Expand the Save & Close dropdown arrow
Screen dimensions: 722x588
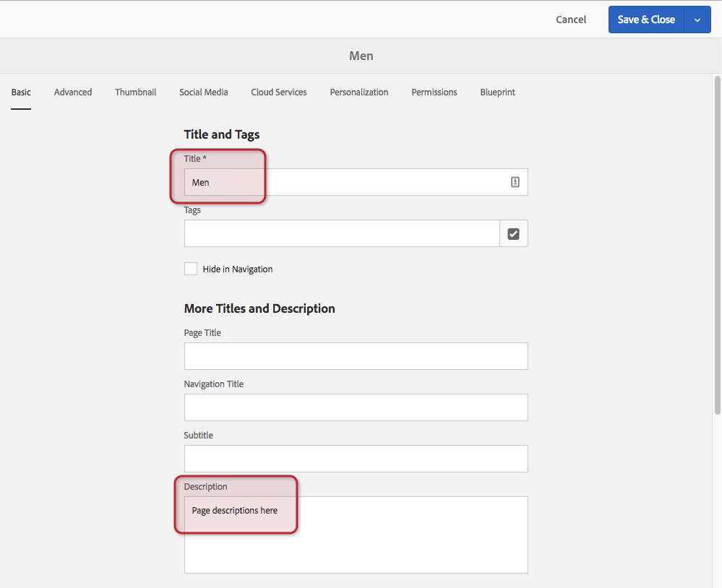[x=697, y=20]
